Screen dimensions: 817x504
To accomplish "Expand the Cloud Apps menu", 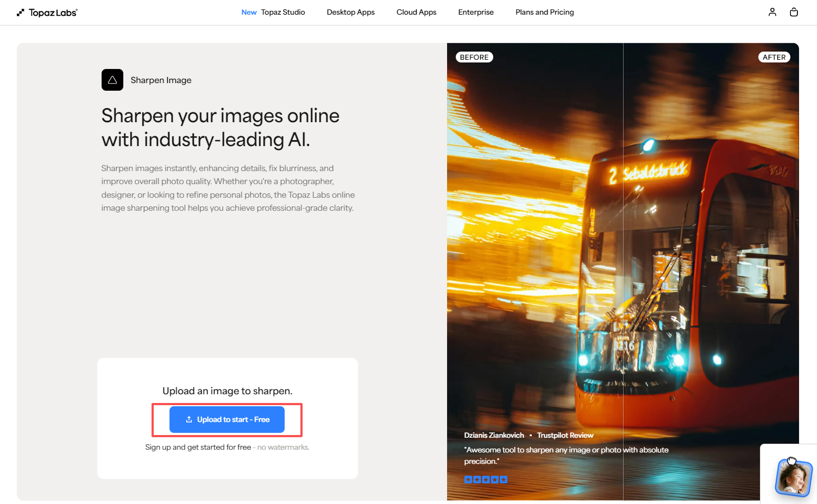I will (416, 12).
